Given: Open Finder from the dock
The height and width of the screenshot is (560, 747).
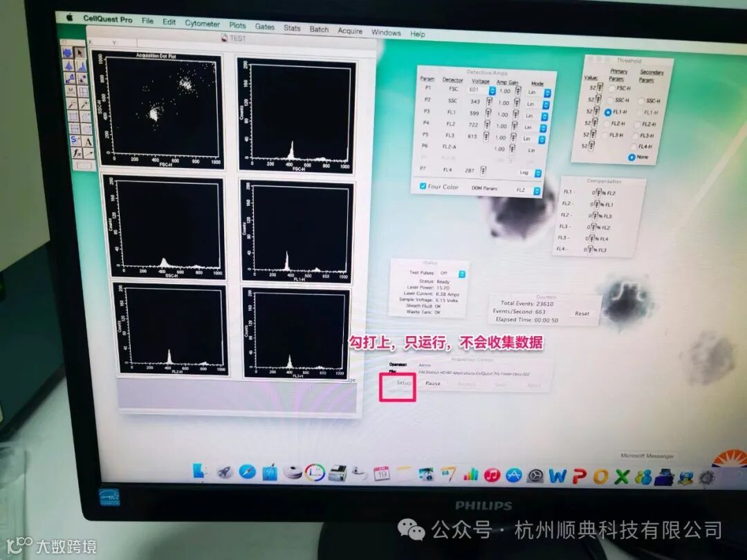Looking at the screenshot, I should [x=200, y=471].
